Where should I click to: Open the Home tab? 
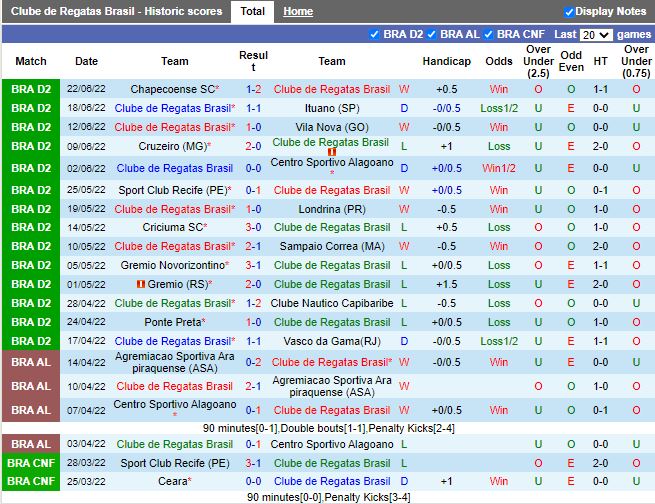click(298, 11)
